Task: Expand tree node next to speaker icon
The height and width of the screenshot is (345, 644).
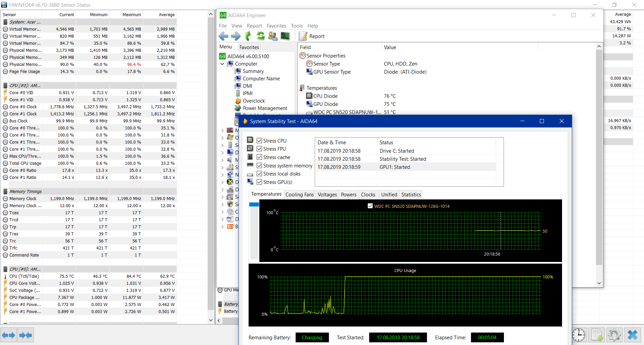Action: point(222,160)
